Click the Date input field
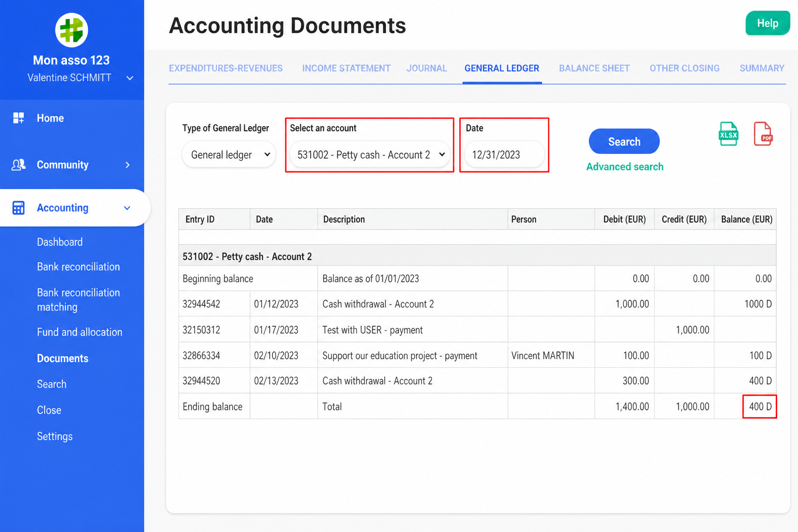The image size is (798, 532). pos(504,154)
